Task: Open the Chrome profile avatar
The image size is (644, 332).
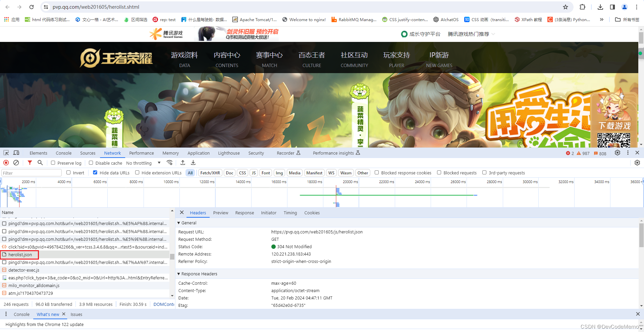Action: (x=625, y=7)
